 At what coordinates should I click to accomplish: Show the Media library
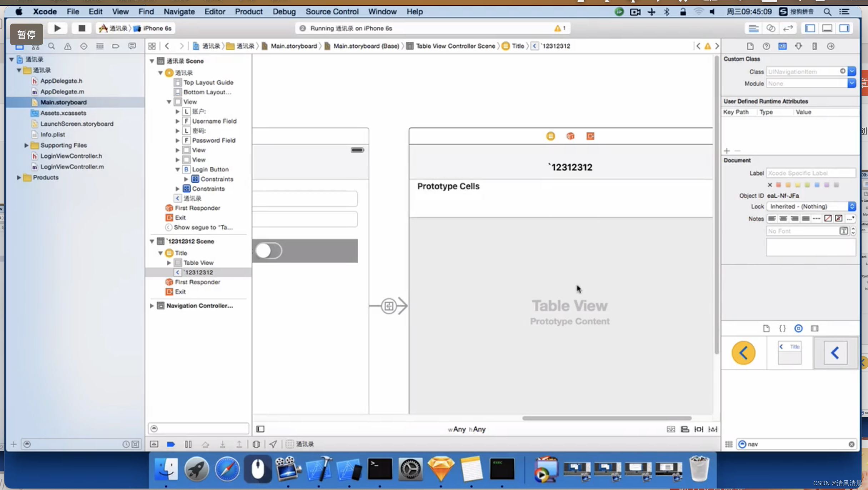point(814,329)
